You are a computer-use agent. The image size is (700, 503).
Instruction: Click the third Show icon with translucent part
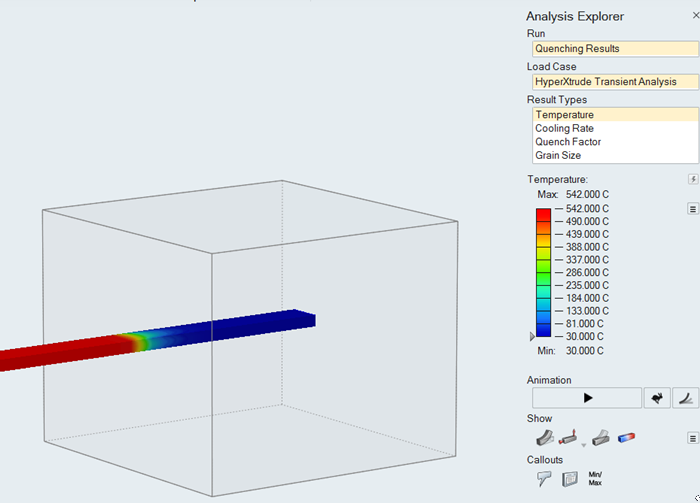point(601,437)
